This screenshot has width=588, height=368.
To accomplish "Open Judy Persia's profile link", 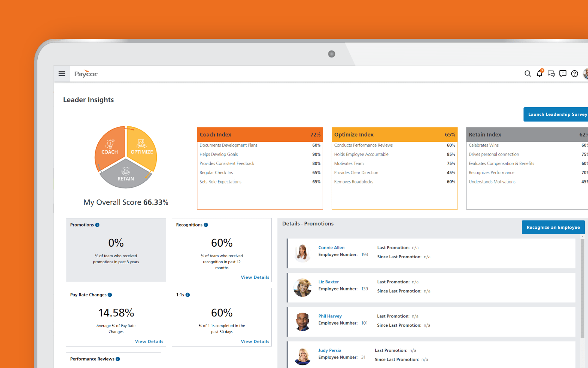I will (x=330, y=350).
